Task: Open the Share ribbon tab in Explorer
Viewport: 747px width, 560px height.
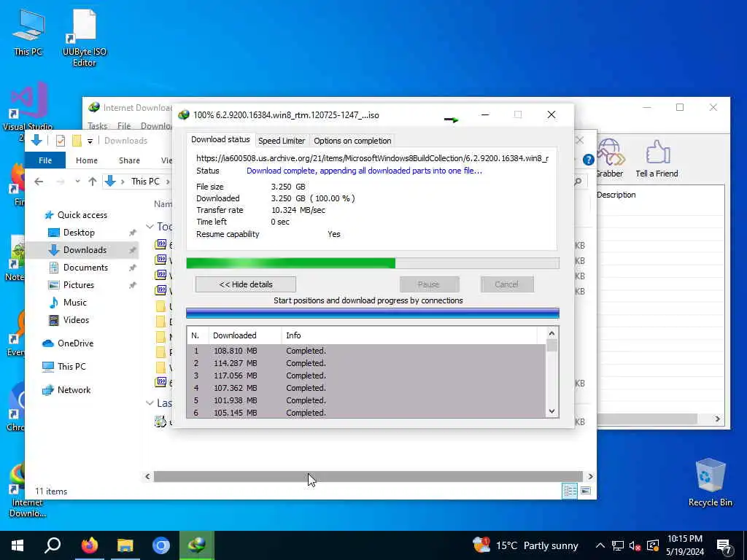Action: (x=130, y=160)
